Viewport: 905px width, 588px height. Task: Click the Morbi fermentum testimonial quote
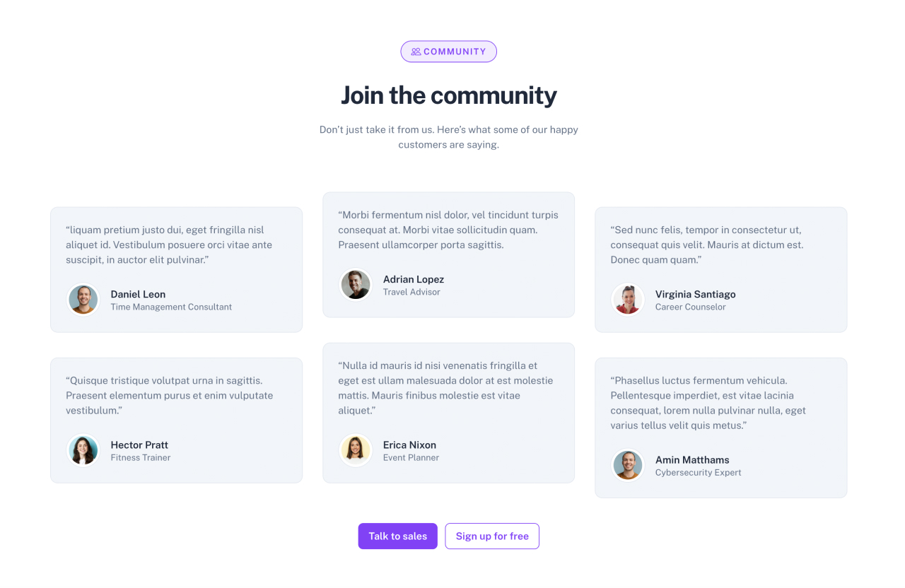click(x=448, y=230)
